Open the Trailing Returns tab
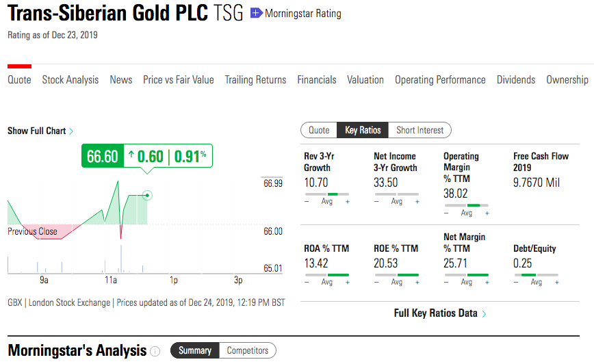Viewport: 594px width, 364px height. coord(255,80)
